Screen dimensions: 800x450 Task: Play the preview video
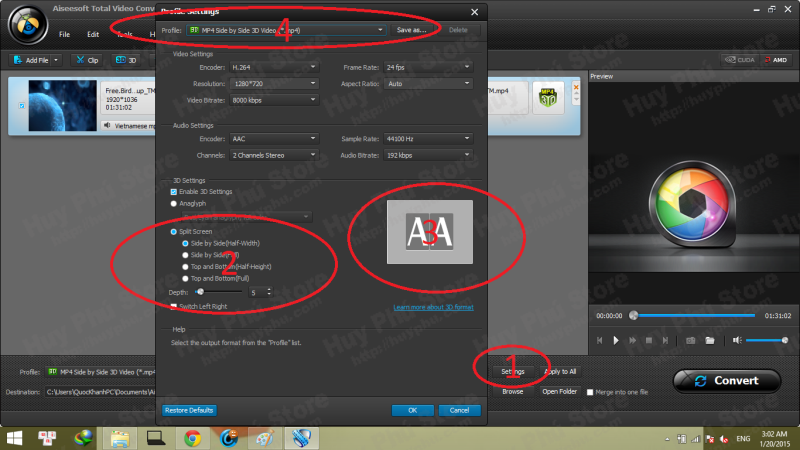click(616, 340)
